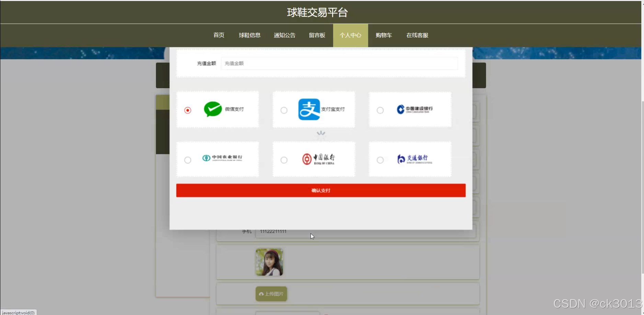Click the page vertical scrollbar
The width and height of the screenshot is (644, 315).
(x=642, y=187)
